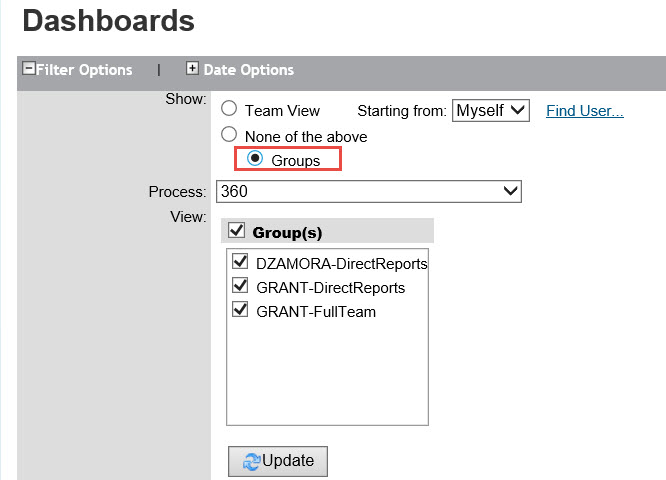The height and width of the screenshot is (480, 666).
Task: Click the DZAMORA-DirectReports group name text
Action: [341, 264]
